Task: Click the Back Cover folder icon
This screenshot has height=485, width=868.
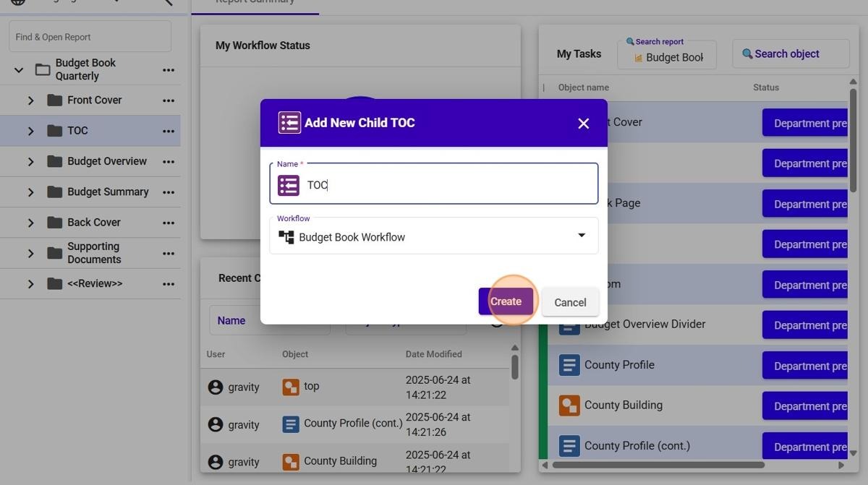Action: [x=54, y=222]
